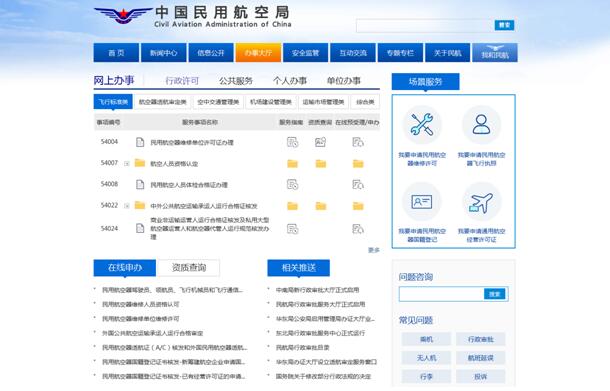
Task: Click the top header search button
Action: (504, 25)
